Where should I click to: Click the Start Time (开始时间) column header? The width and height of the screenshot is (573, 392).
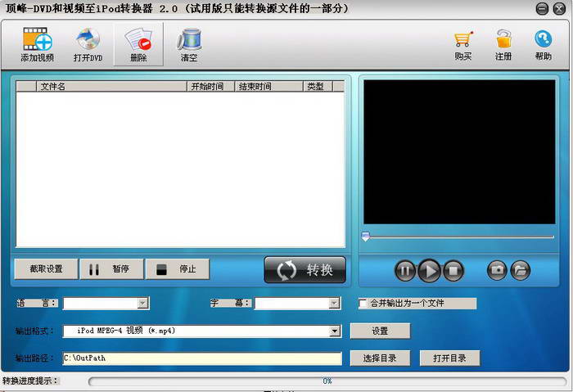[211, 86]
